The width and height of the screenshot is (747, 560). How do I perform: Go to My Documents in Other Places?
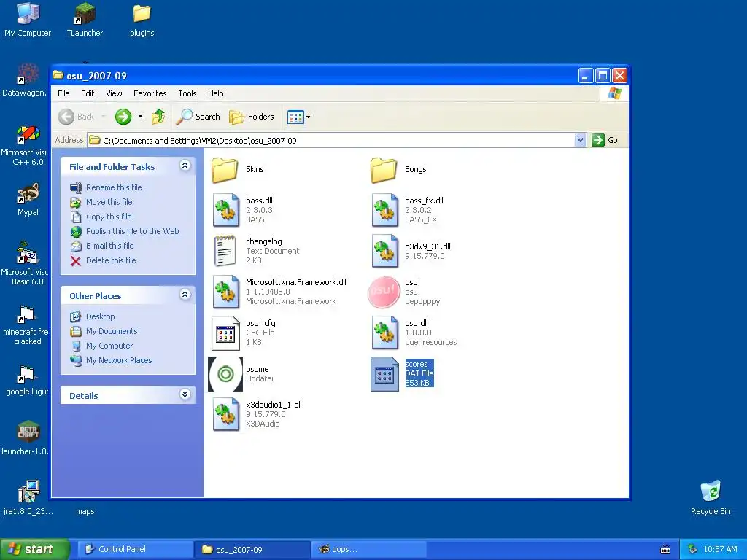tap(112, 331)
